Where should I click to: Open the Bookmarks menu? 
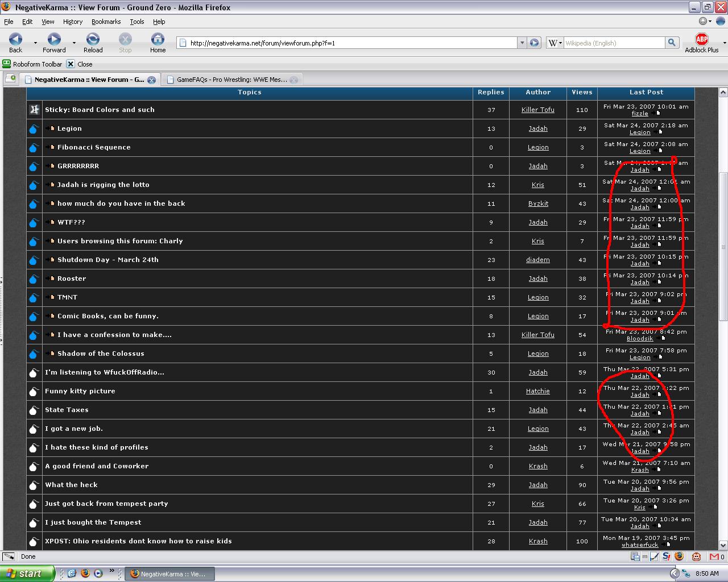tap(106, 22)
